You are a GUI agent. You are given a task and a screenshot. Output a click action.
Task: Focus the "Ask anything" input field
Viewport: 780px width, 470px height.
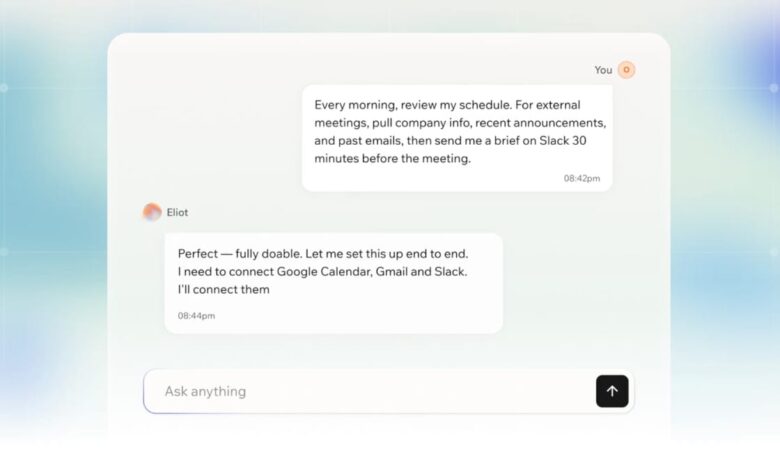pos(370,391)
